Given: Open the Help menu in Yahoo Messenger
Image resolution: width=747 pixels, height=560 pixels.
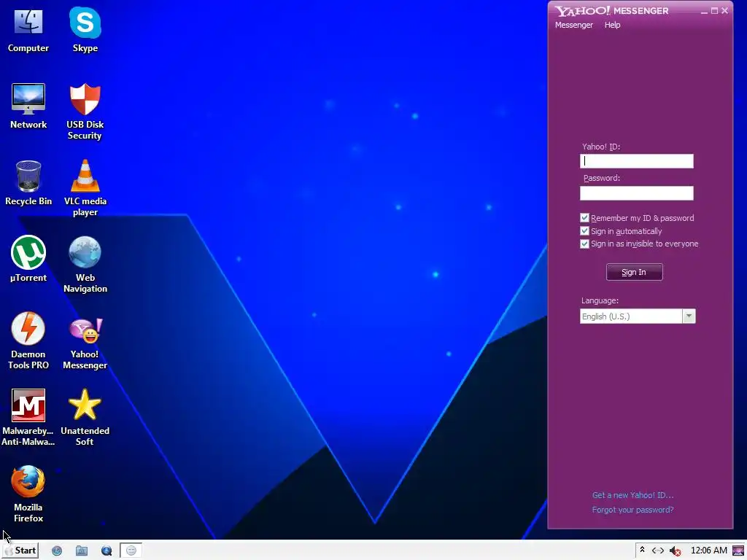Looking at the screenshot, I should (x=612, y=25).
